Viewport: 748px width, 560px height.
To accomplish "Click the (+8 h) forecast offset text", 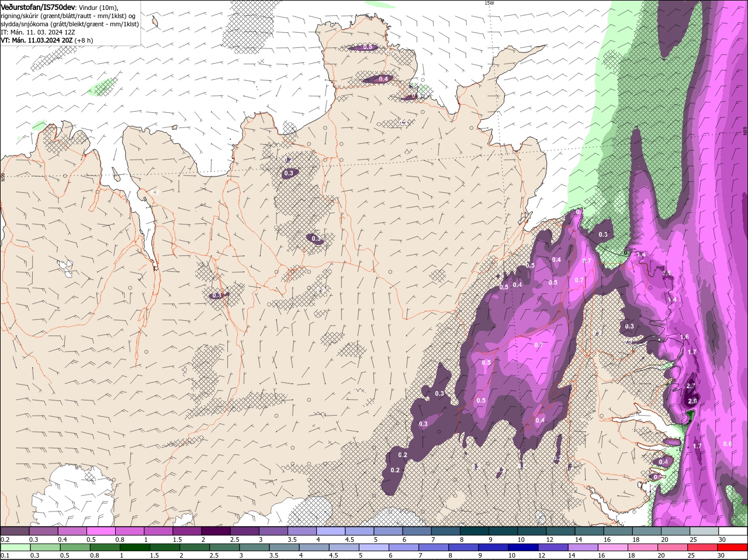I will [x=84, y=40].
